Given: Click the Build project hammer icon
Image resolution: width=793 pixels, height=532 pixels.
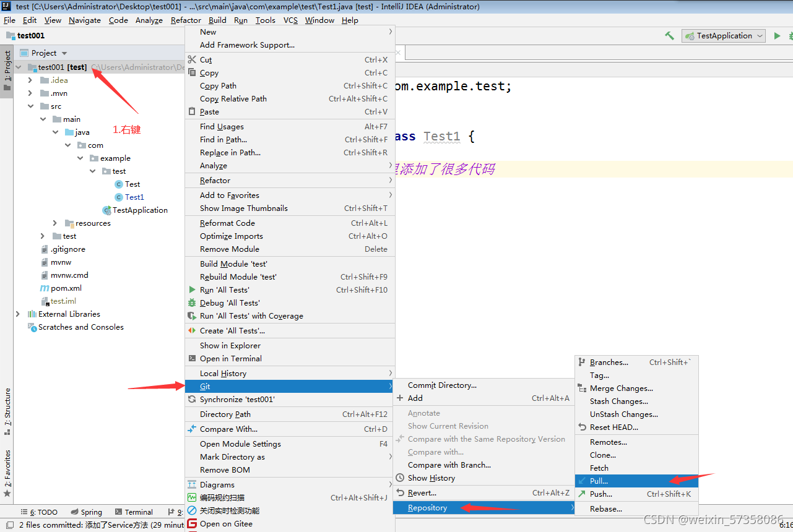Looking at the screenshot, I should [x=669, y=36].
